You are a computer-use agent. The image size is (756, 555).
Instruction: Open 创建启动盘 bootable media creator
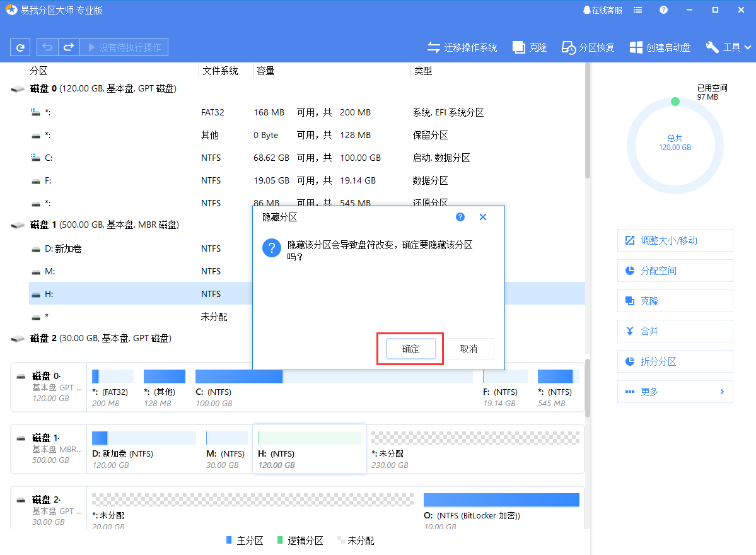[x=660, y=47]
